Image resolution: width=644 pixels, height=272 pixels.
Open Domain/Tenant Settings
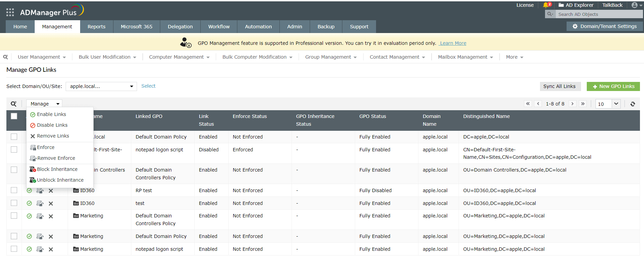(605, 26)
